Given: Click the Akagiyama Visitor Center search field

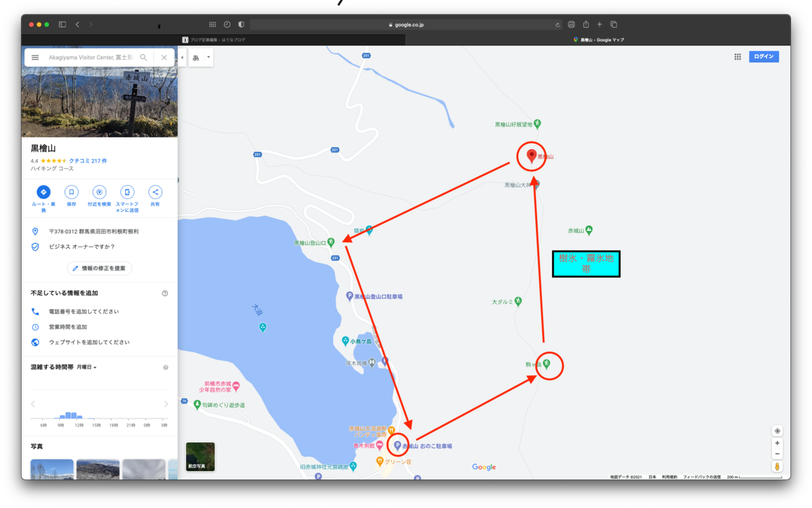Looking at the screenshot, I should coord(91,58).
